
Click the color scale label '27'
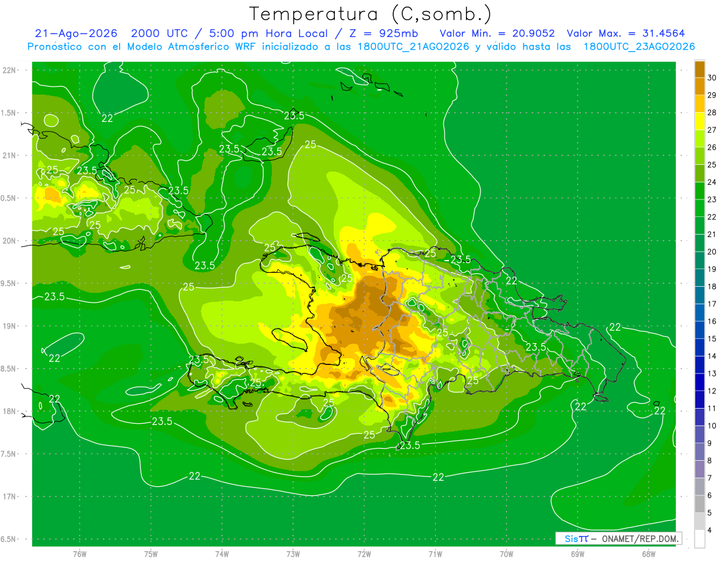pos(712,130)
